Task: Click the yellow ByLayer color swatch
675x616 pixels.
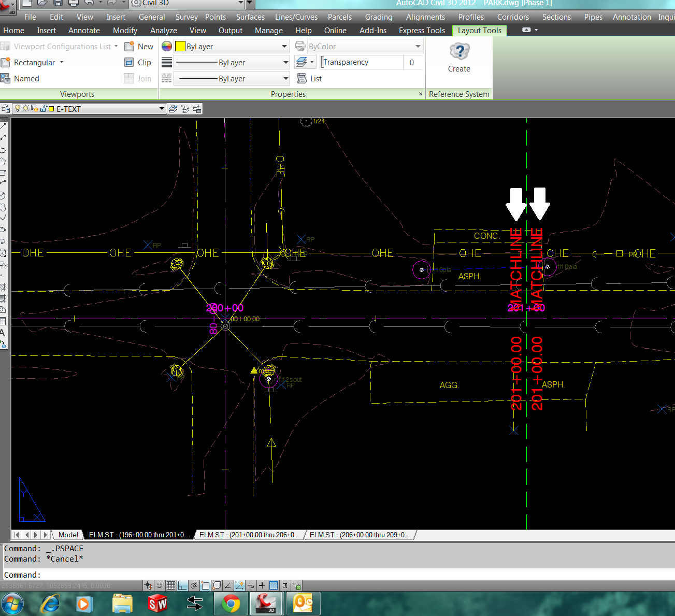Action: pos(180,47)
